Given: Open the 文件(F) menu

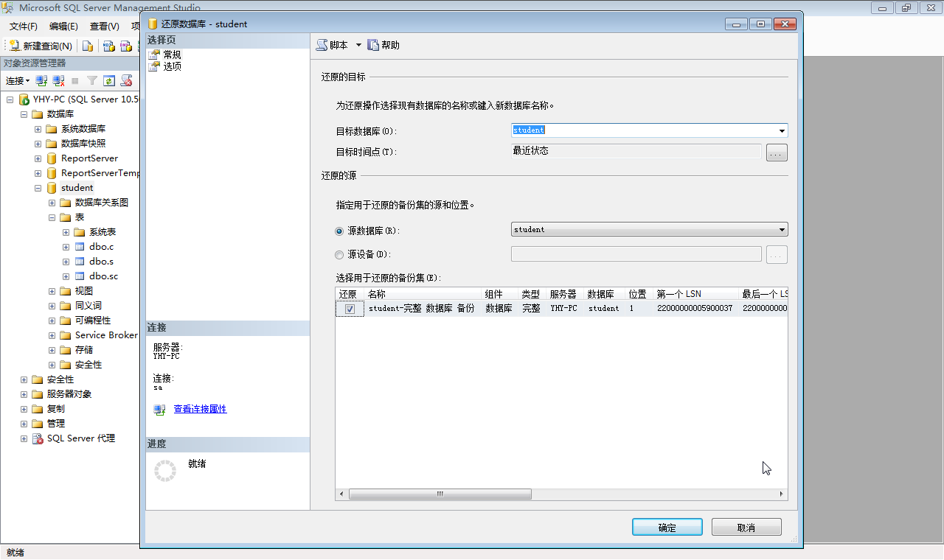Looking at the screenshot, I should click(24, 27).
